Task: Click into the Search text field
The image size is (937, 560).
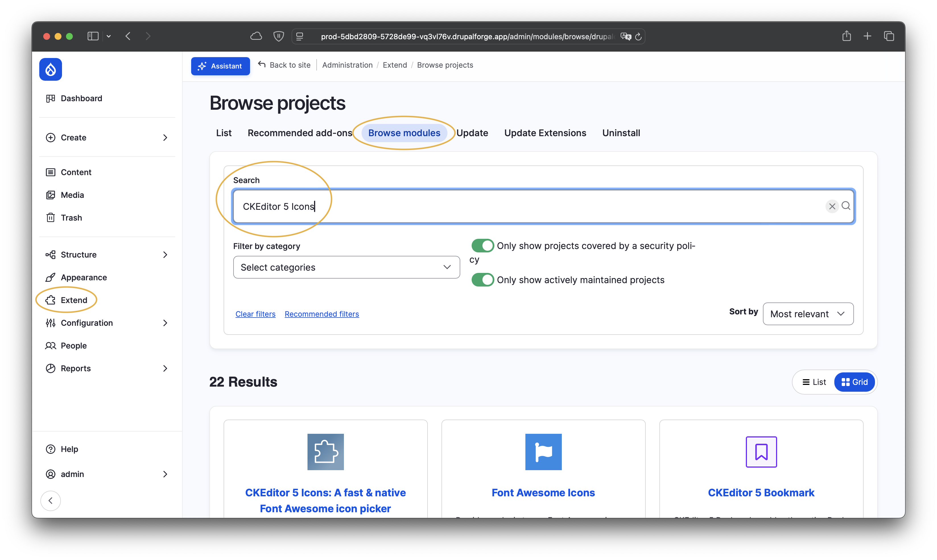Action: point(529,206)
